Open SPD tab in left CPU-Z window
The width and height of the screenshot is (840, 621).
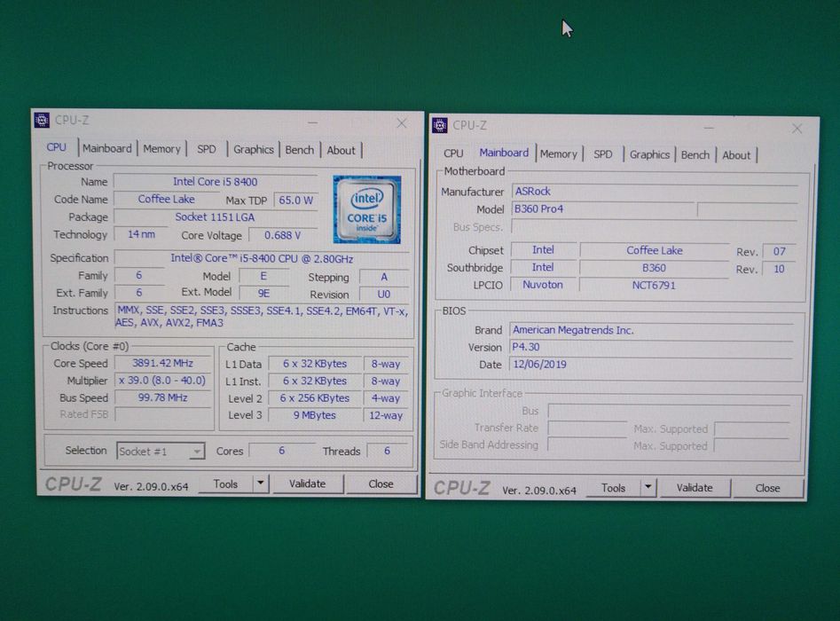pyautogui.click(x=207, y=150)
